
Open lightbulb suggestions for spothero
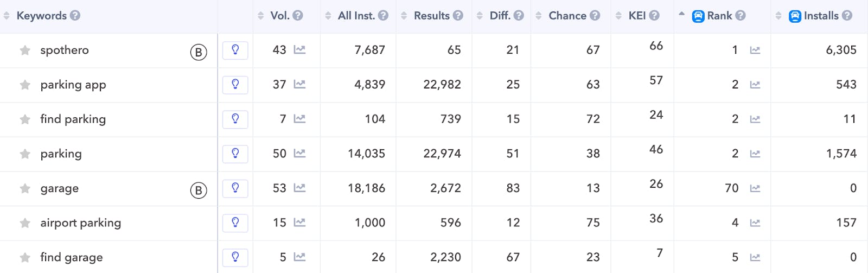pos(235,50)
